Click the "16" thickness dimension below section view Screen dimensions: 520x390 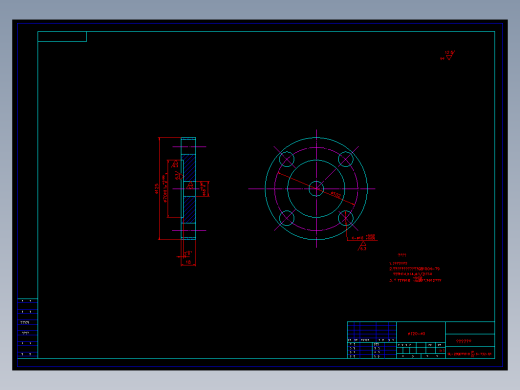[188, 262]
